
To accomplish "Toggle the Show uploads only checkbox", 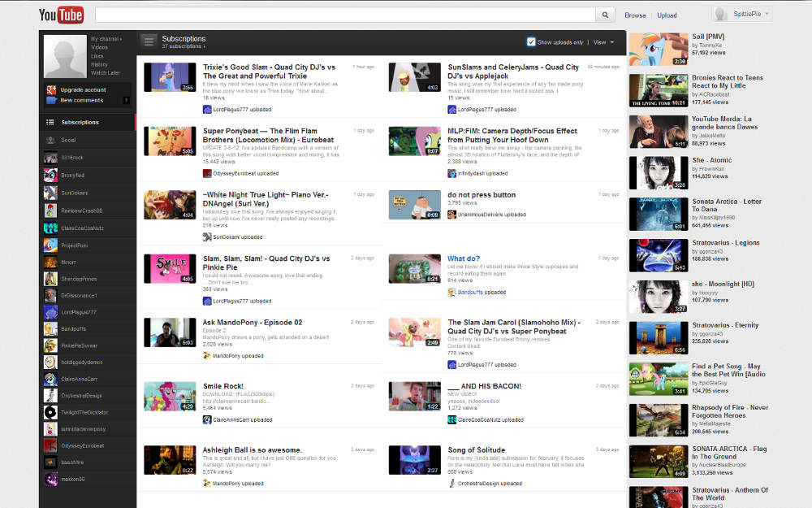I will pos(531,42).
